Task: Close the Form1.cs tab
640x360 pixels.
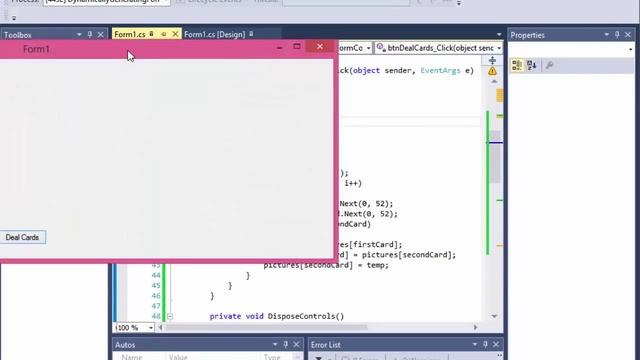Action: click(x=175, y=34)
